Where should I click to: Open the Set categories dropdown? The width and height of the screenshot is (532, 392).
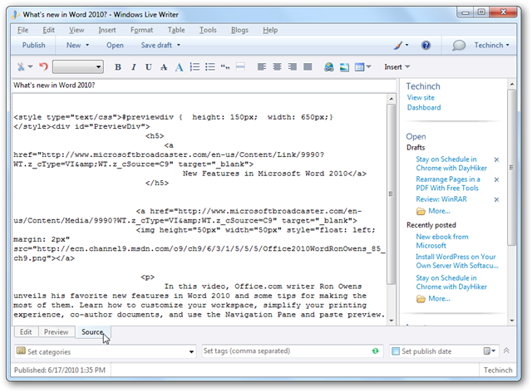191,351
